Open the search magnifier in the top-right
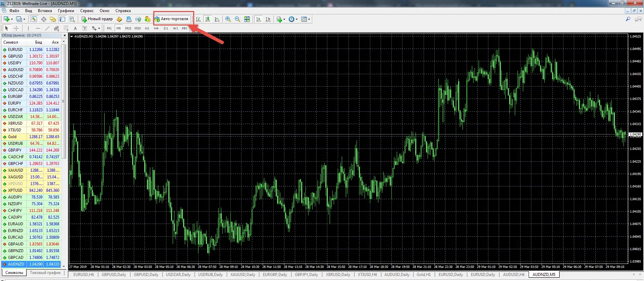 coord(628,19)
